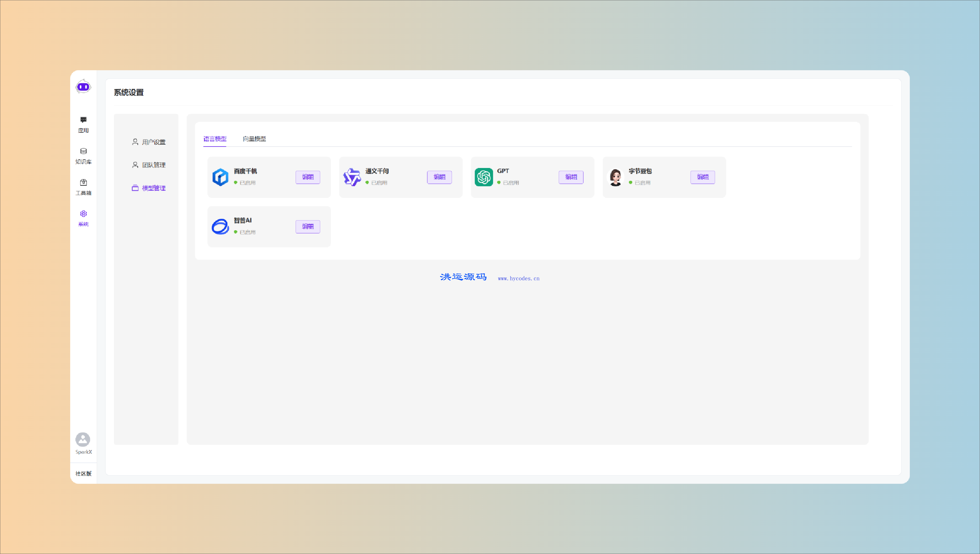
Task: Open the 应用 chat icon in sidebar
Action: tap(83, 120)
